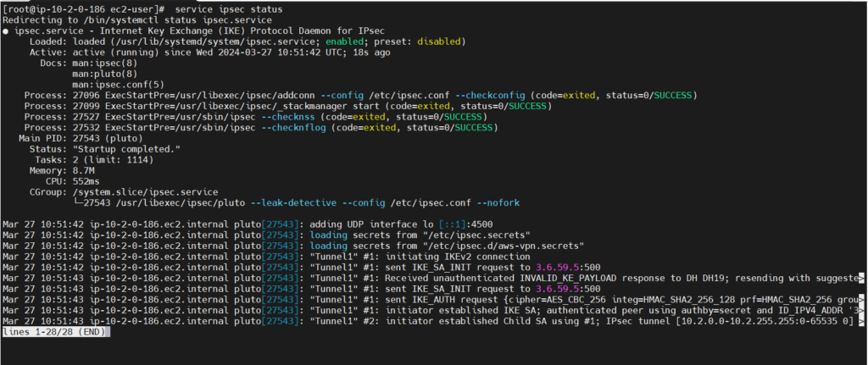Click the first magenta 3.6.59.5 IP address
Image resolution: width=868 pixels, height=365 pixels.
(x=557, y=268)
